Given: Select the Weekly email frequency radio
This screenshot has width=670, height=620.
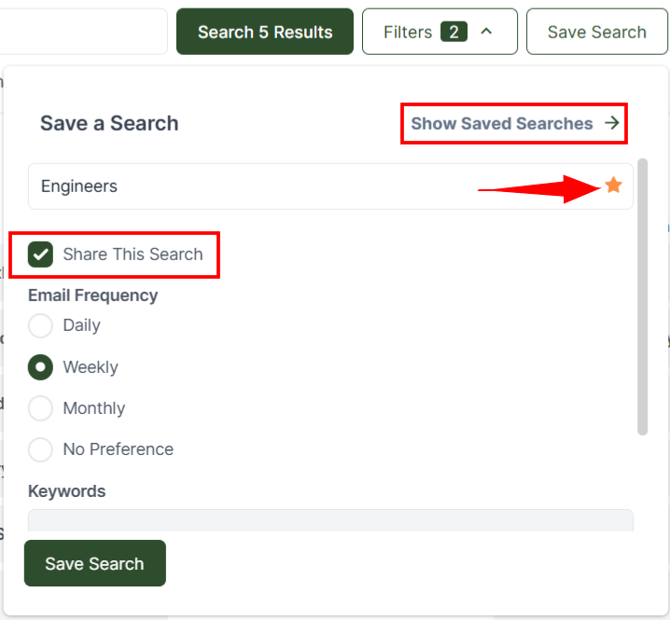Looking at the screenshot, I should (41, 367).
